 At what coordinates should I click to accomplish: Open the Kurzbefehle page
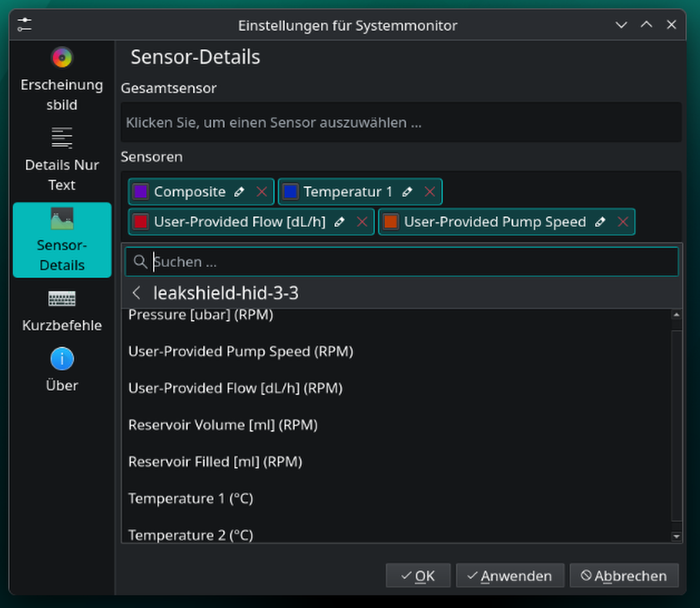(62, 311)
